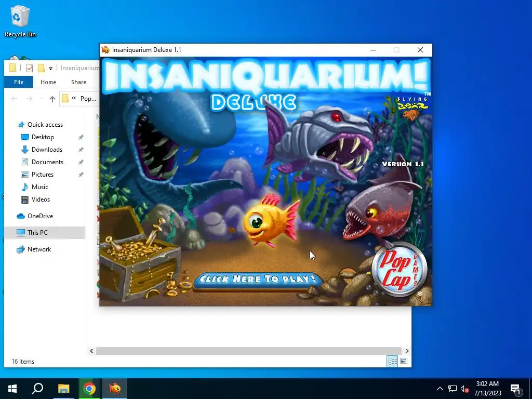Click the Properties checkmark icon in the title bar

[30, 68]
